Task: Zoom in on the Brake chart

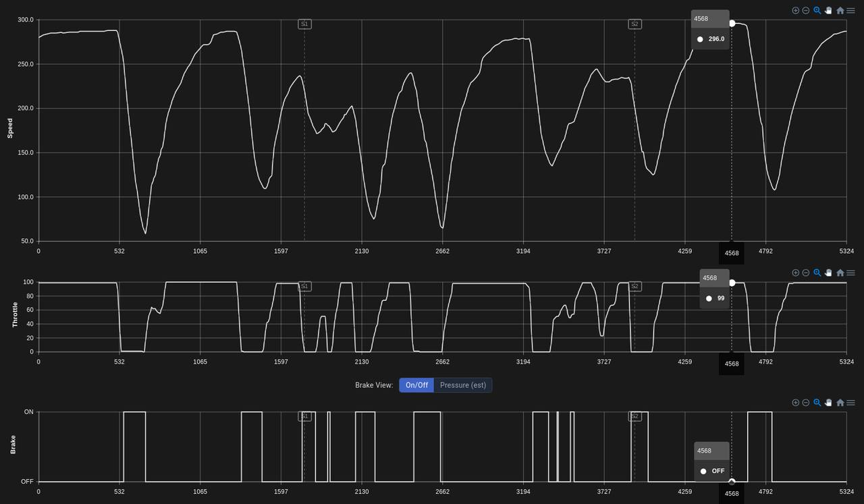Action: (x=796, y=403)
